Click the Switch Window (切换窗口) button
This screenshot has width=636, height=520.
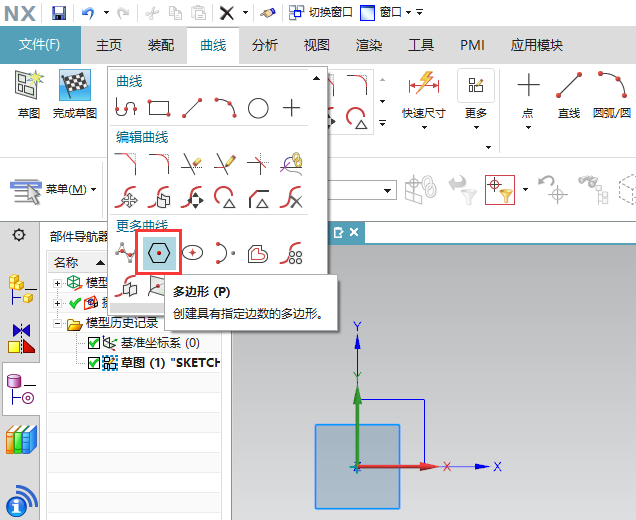coord(321,13)
